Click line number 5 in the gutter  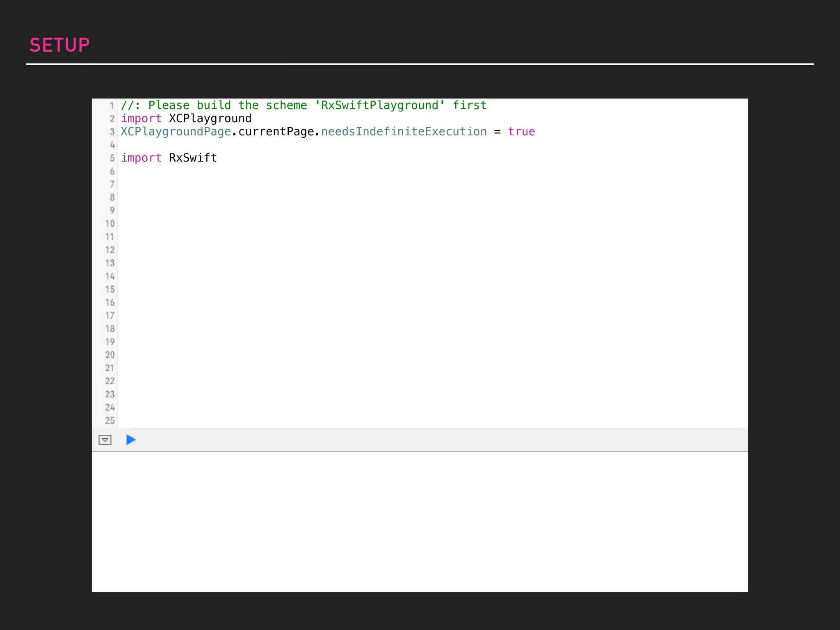coord(112,158)
